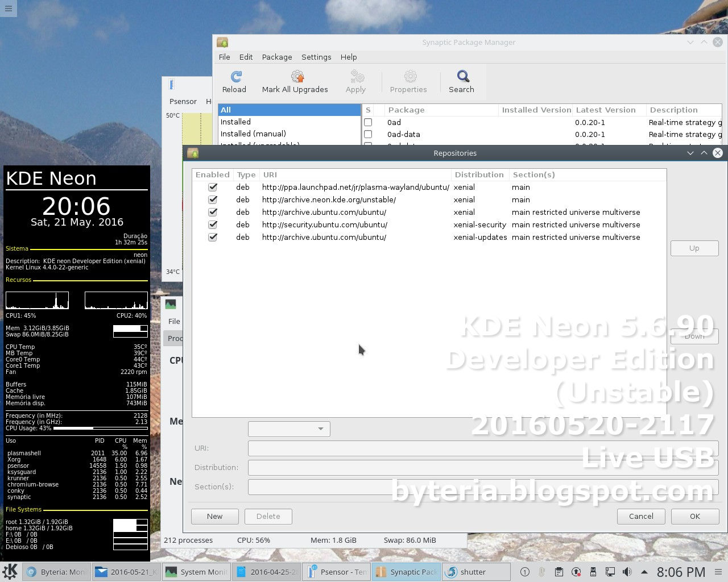Viewport: 728px width, 582px height.
Task: Open the Package menu
Action: [277, 57]
